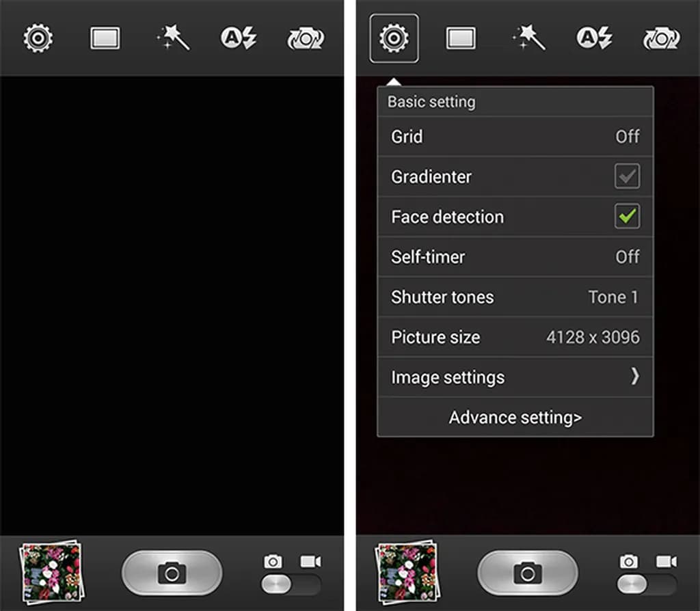The width and height of the screenshot is (700, 611).
Task: Change Picture size 4128 x 3096 option
Action: click(515, 337)
